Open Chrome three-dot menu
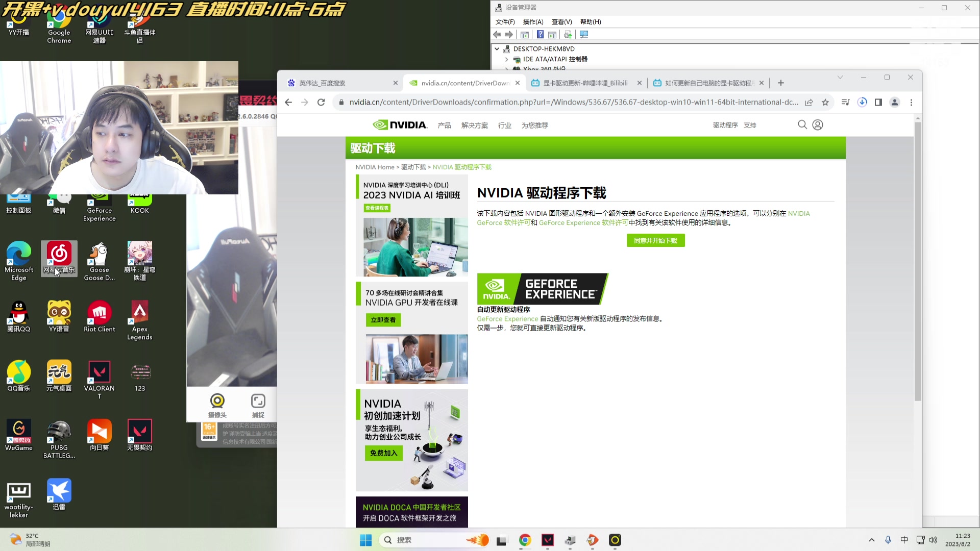 tap(911, 103)
